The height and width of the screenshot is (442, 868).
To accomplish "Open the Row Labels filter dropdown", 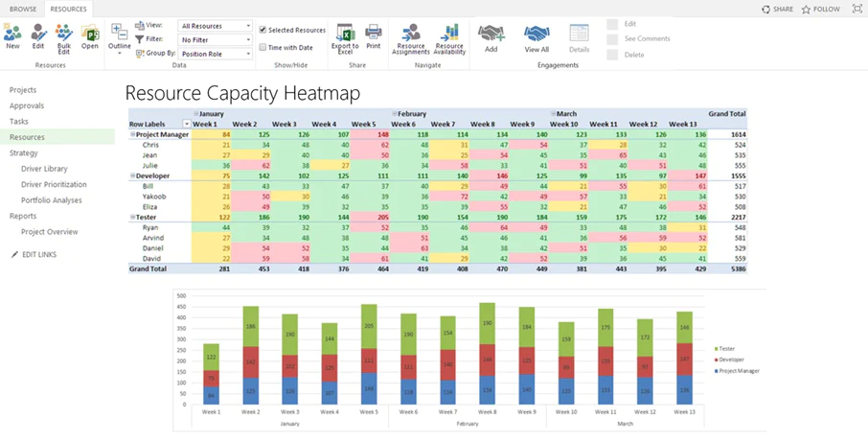I will click(x=187, y=124).
